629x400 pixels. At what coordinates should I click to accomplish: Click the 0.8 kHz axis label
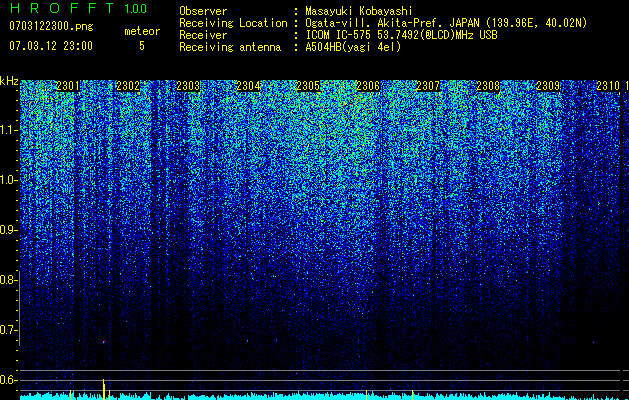[x=8, y=280]
